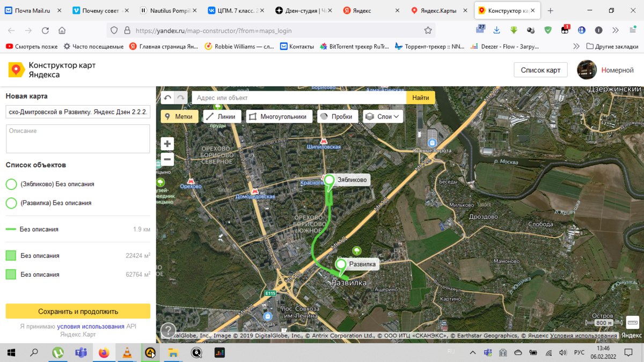Image resolution: width=644 pixels, height=362 pixels.
Task: Open the Слои layers dropdown
Action: point(383,116)
